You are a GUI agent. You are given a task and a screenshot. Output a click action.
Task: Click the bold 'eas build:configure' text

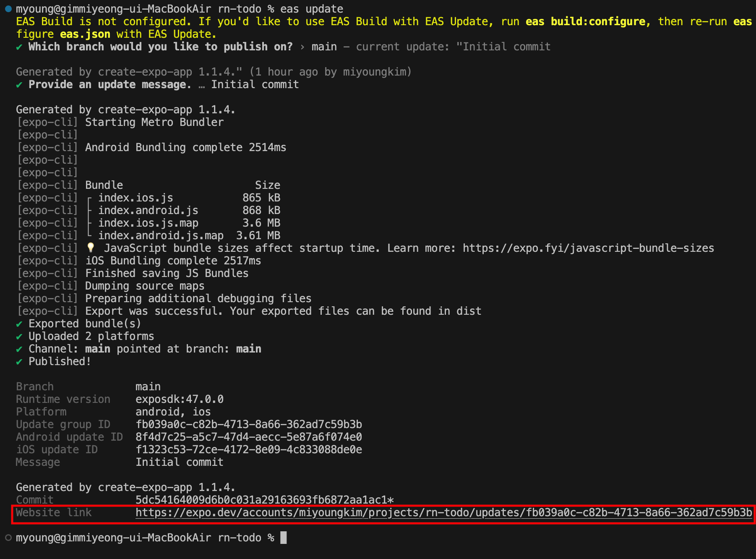[x=585, y=22]
